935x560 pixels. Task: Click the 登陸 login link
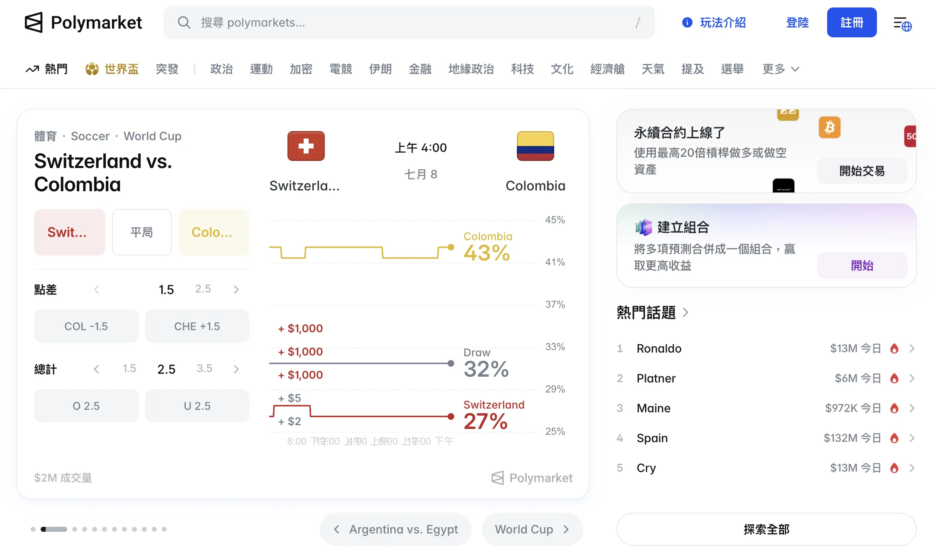pos(797,22)
